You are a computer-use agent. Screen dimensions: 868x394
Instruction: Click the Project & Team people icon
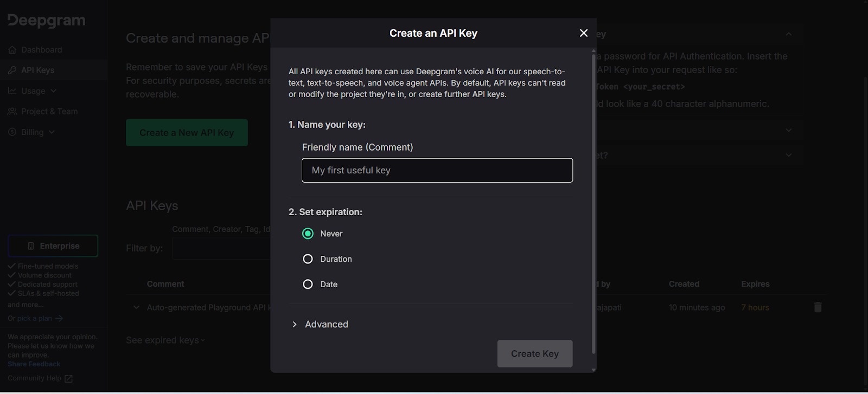[x=12, y=112]
